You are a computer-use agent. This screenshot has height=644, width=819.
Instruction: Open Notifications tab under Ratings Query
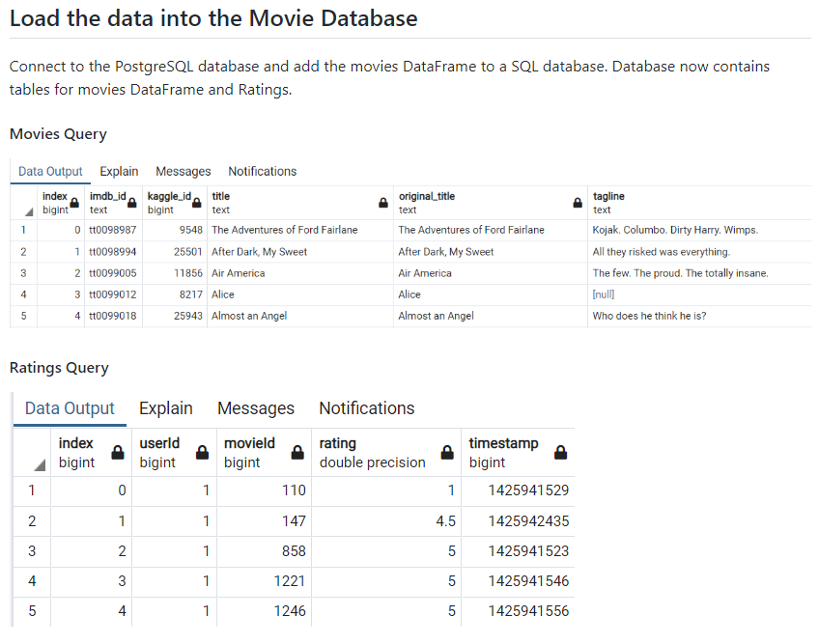366,408
